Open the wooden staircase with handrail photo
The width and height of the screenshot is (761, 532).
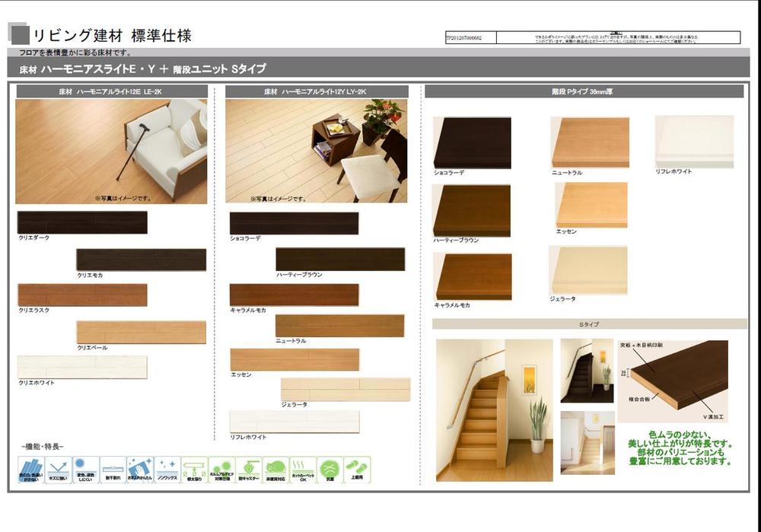[x=494, y=409]
